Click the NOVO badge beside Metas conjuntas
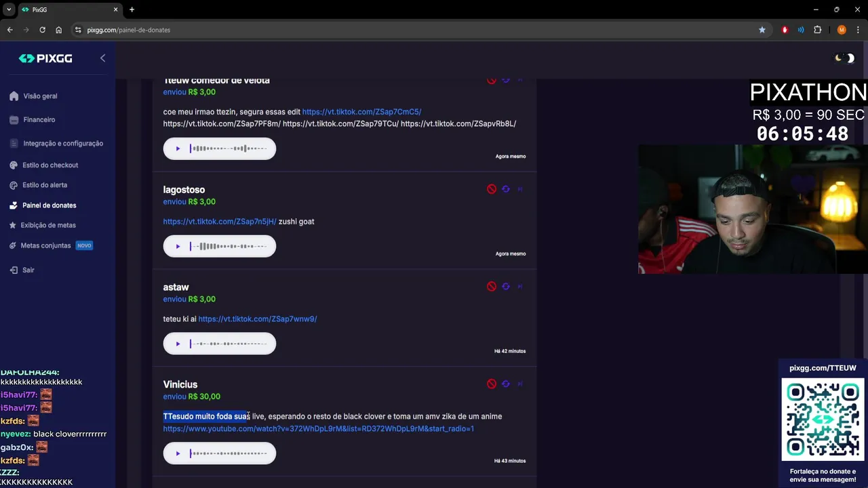The width and height of the screenshot is (868, 488). [x=84, y=245]
